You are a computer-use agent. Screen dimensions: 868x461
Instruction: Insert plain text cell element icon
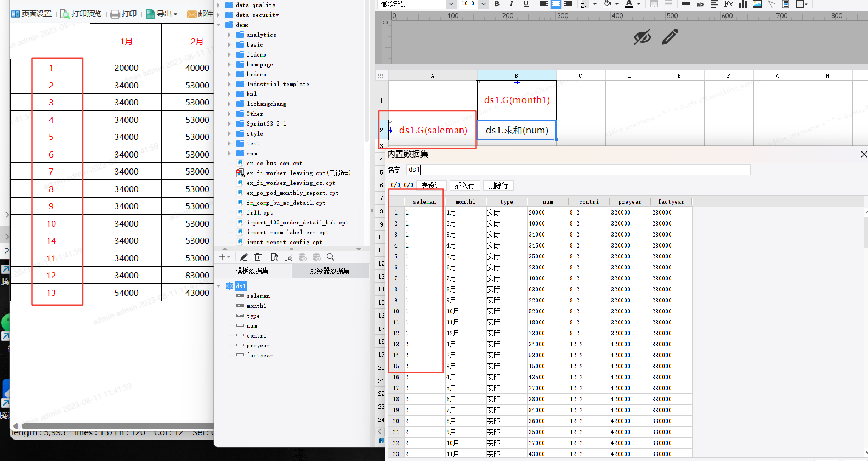[686, 4]
